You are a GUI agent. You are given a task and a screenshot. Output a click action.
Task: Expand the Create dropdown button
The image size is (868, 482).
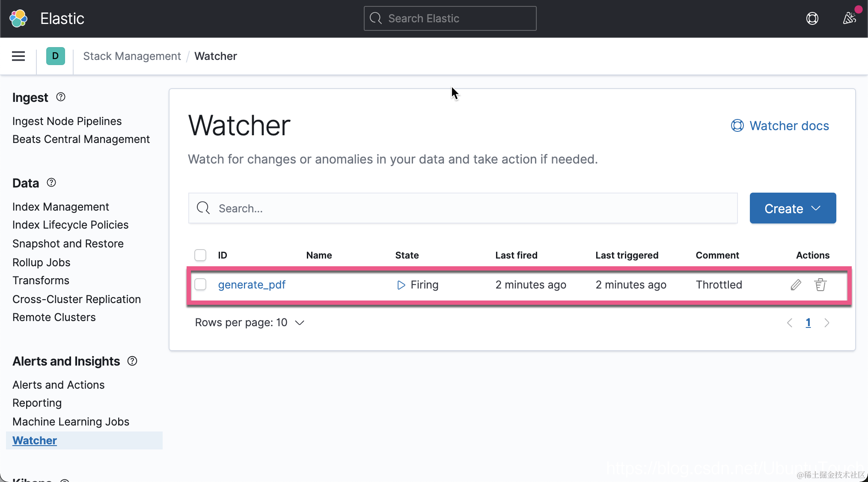pos(793,208)
